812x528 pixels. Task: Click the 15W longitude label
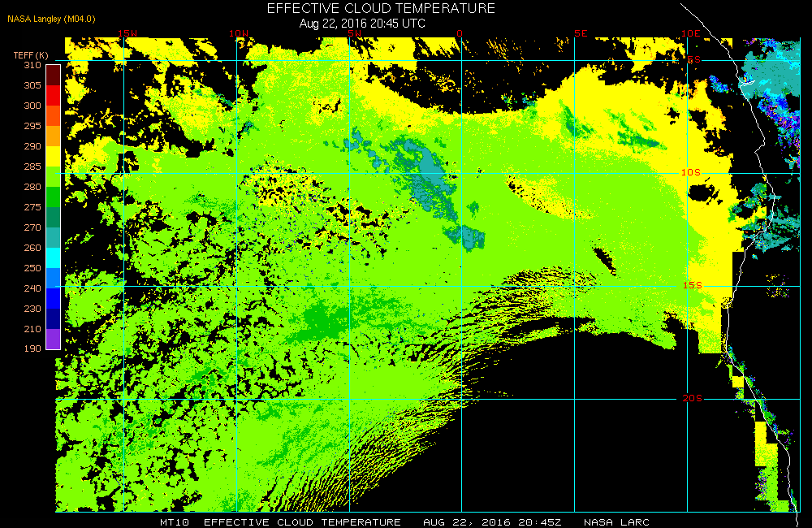[x=127, y=33]
